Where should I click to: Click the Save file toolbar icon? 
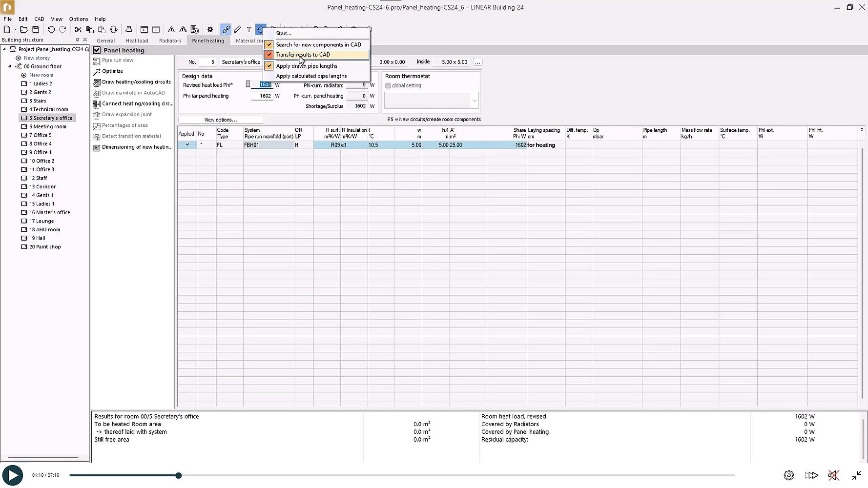coord(36,30)
